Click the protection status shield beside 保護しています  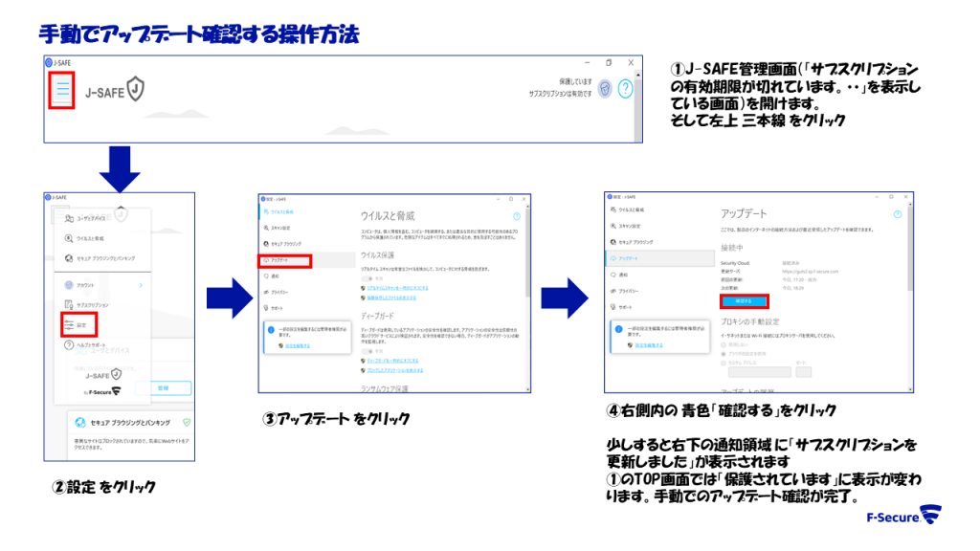(x=605, y=89)
